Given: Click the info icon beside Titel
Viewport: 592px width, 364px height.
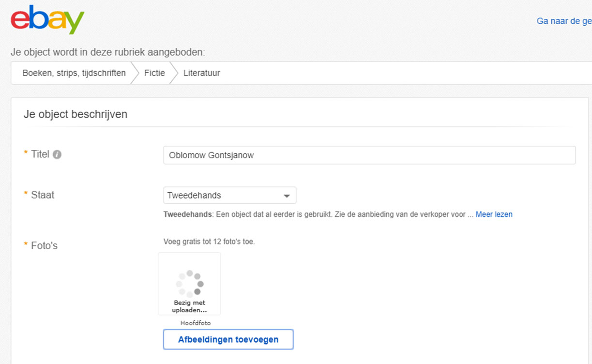Looking at the screenshot, I should 57,155.
